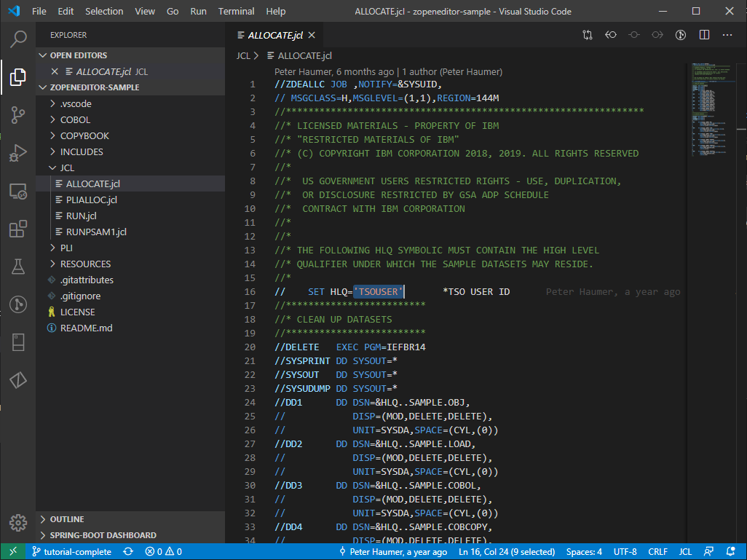Image resolution: width=747 pixels, height=560 pixels.
Task: Close ALLOCATE.jcl in Open Editors list
Action: (x=55, y=71)
